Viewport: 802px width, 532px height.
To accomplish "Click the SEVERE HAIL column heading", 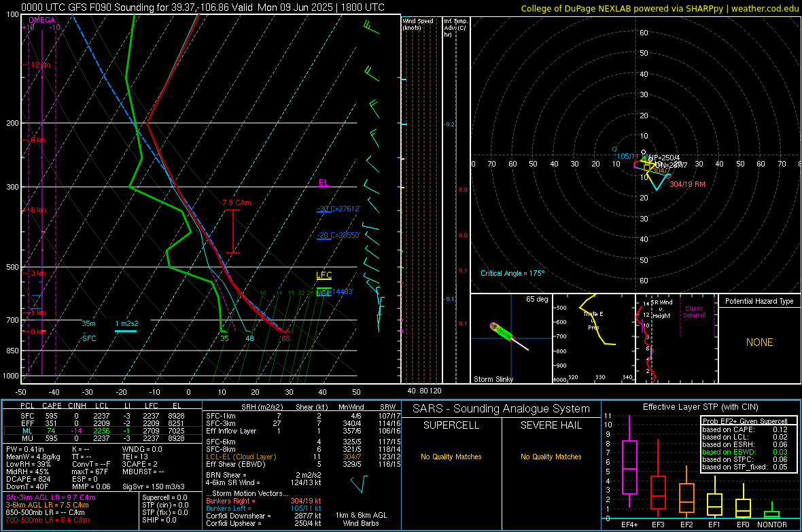I will (x=551, y=425).
